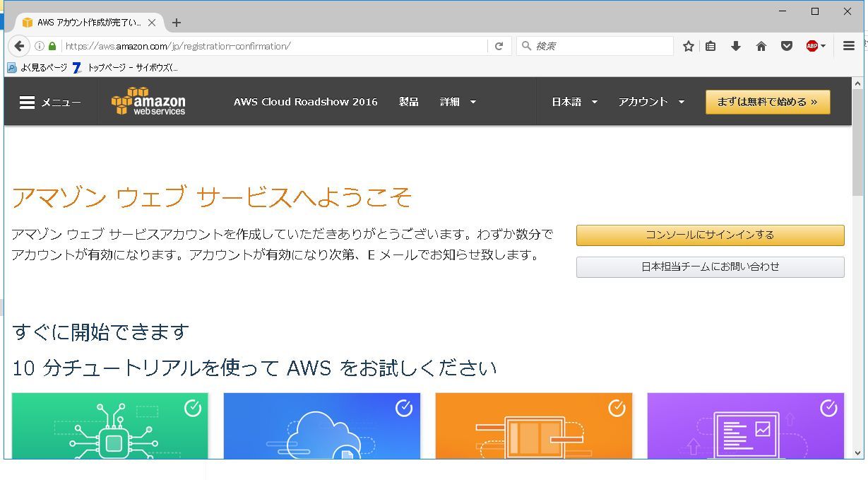Click the 検索 search box

click(x=595, y=46)
